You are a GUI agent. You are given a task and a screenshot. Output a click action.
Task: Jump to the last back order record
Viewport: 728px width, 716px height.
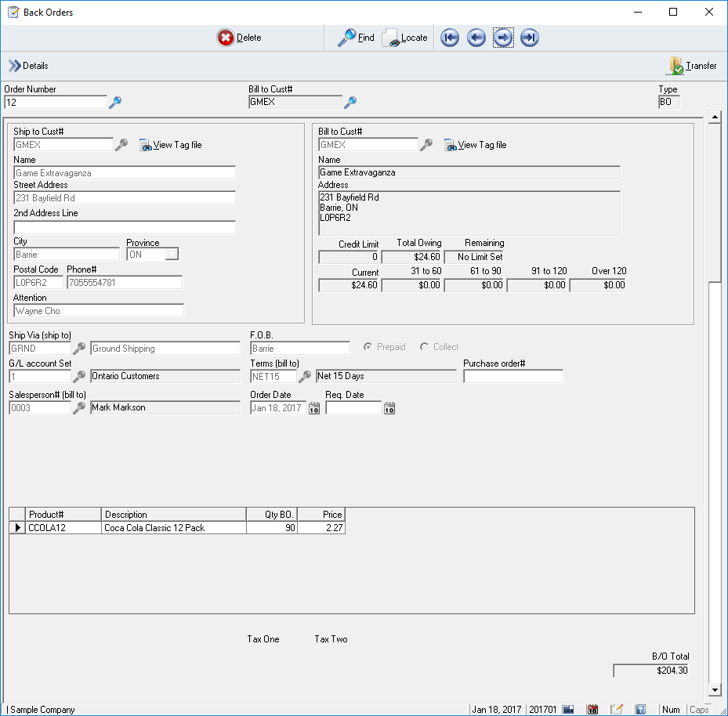[530, 38]
